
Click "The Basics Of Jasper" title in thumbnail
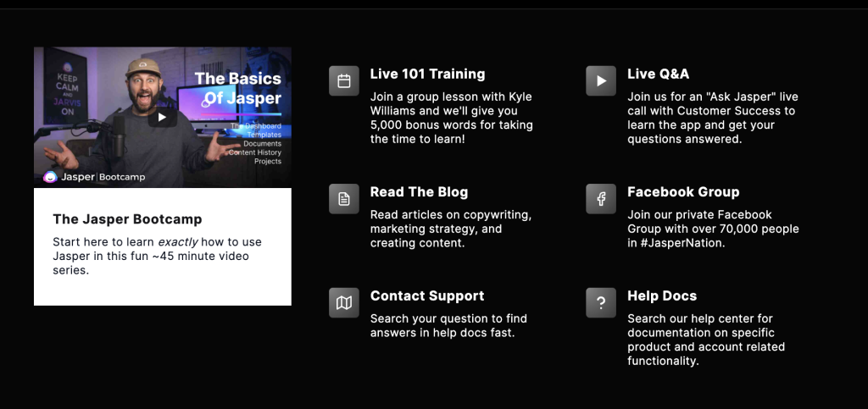(238, 88)
